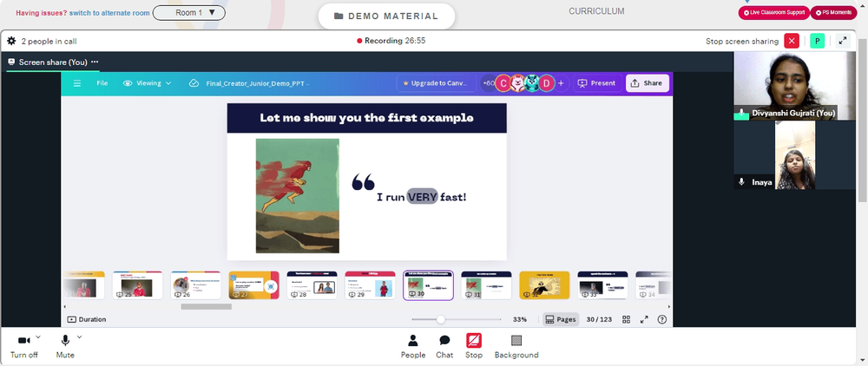Screen dimensions: 868x366
Task: Click switch to alternate room link
Action: 109,13
